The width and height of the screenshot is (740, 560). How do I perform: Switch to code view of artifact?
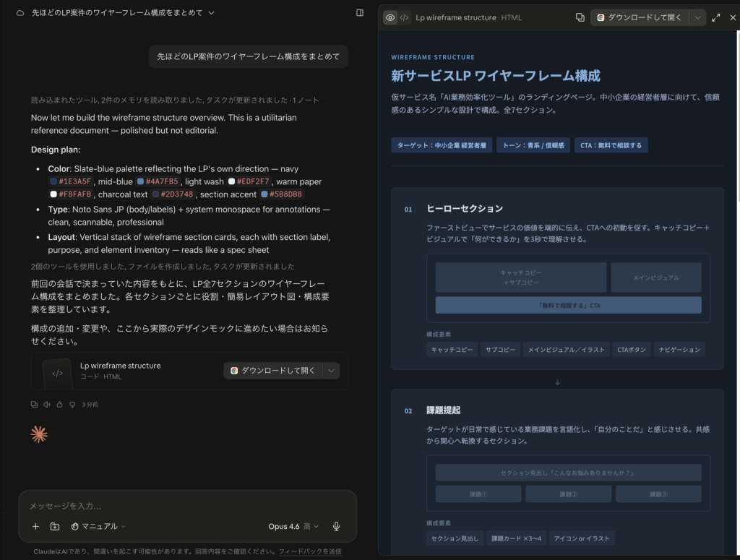405,17
